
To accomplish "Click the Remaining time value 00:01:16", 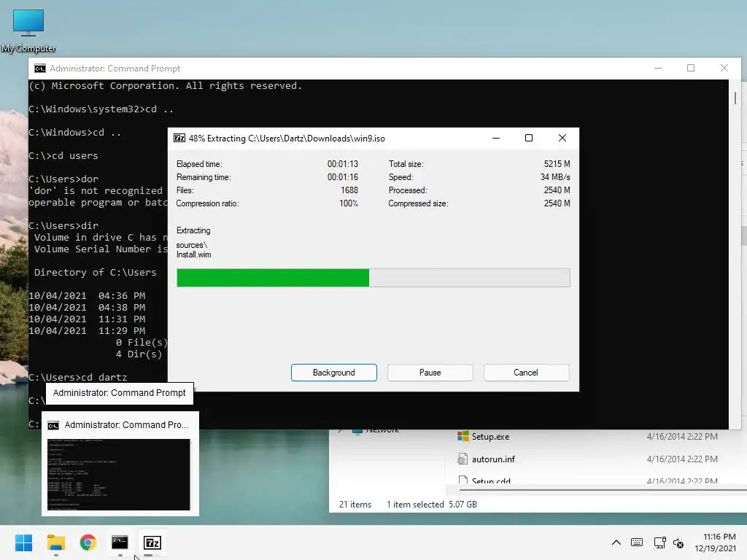I will tap(343, 177).
